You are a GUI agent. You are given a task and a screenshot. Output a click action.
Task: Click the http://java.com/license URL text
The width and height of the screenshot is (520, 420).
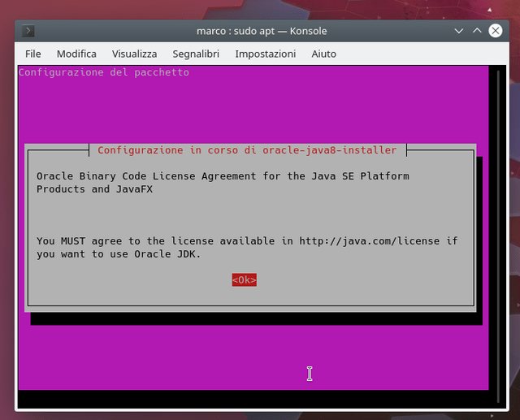click(x=369, y=241)
